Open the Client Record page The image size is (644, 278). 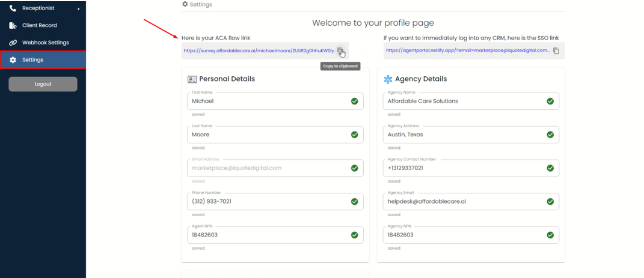pos(43,25)
